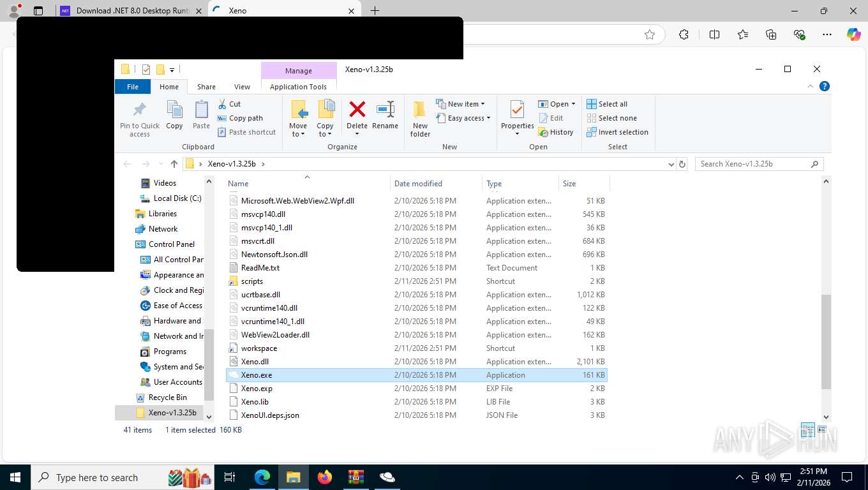Open Application Tools tab

(298, 87)
